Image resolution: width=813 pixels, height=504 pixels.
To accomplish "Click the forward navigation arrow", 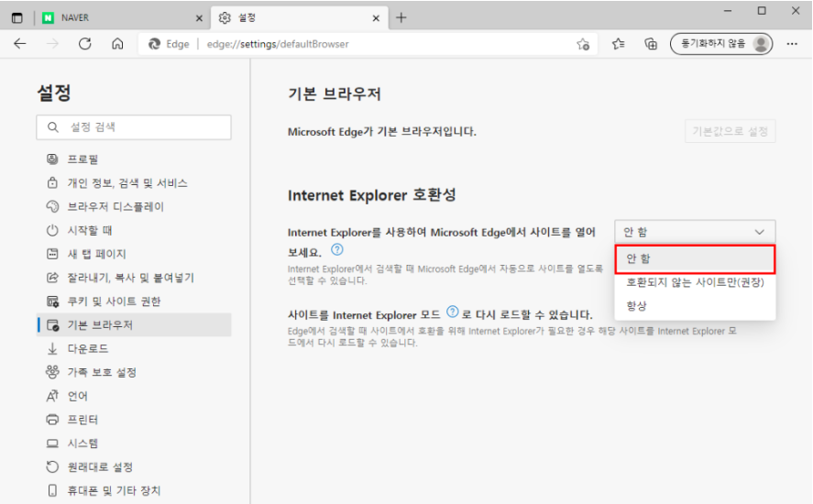I will tap(52, 44).
